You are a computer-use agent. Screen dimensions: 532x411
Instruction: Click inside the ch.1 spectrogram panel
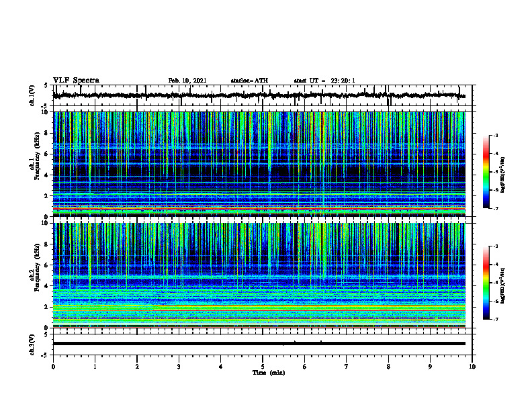(x=259, y=164)
